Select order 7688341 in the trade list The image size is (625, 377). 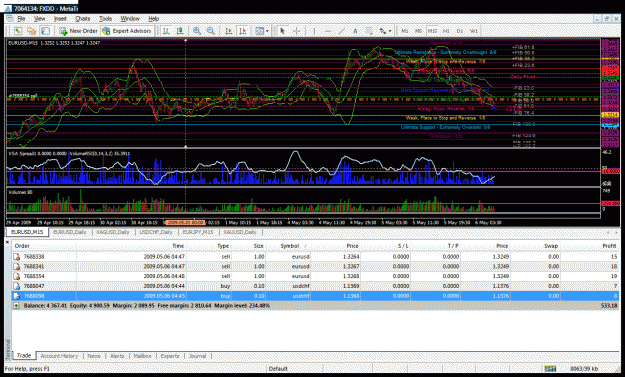315,266
